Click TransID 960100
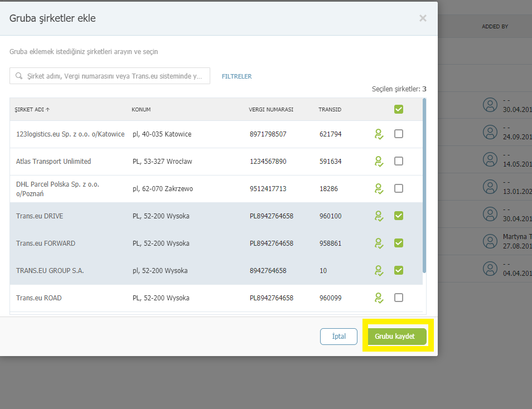Viewport: 532px width, 409px height. coord(331,216)
